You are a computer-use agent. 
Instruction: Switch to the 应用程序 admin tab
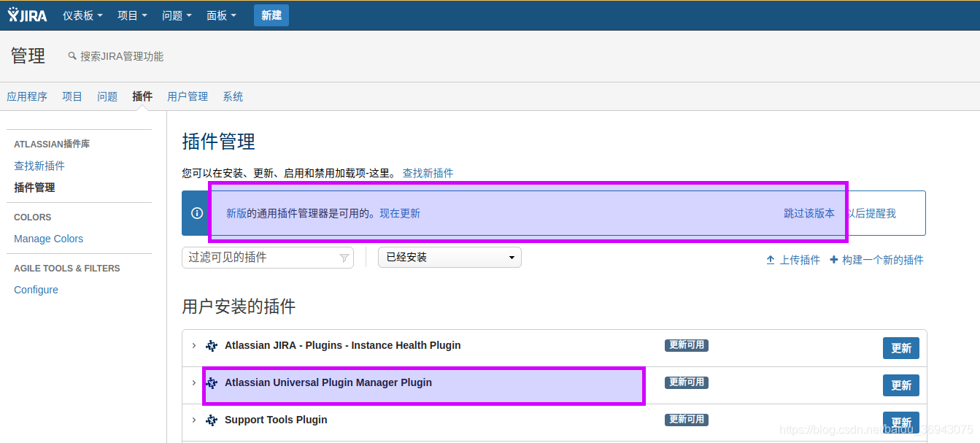pos(27,96)
